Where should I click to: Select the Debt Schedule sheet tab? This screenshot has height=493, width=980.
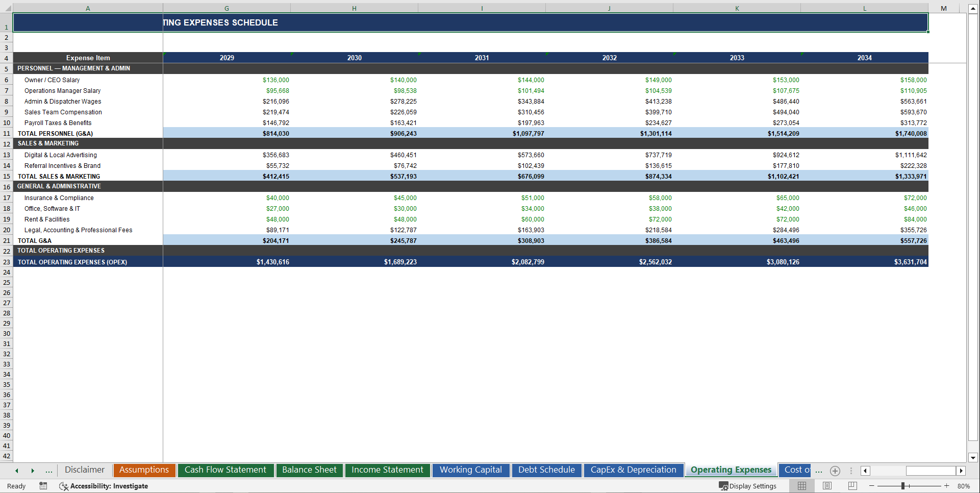pos(546,470)
